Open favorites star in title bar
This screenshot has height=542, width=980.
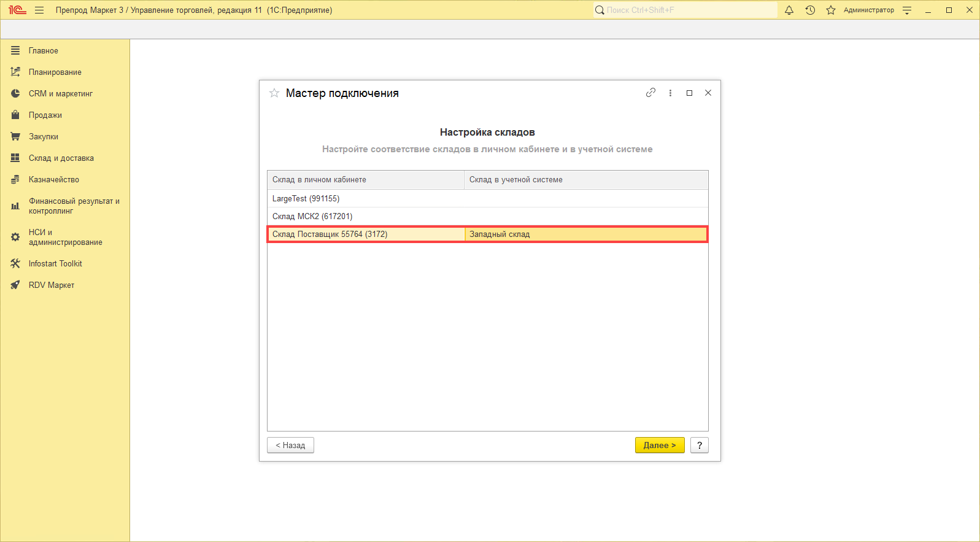click(831, 10)
